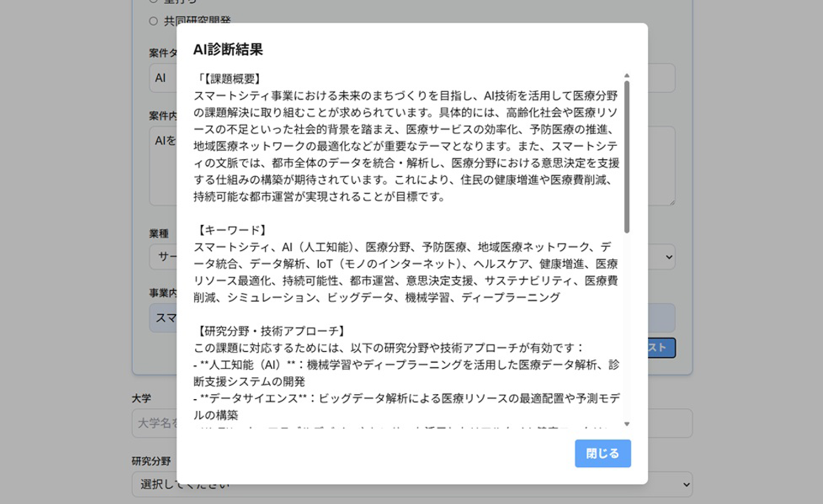Click the scrollbar down arrow in the results dialog
Viewport: 823px width, 504px height.
click(x=627, y=424)
